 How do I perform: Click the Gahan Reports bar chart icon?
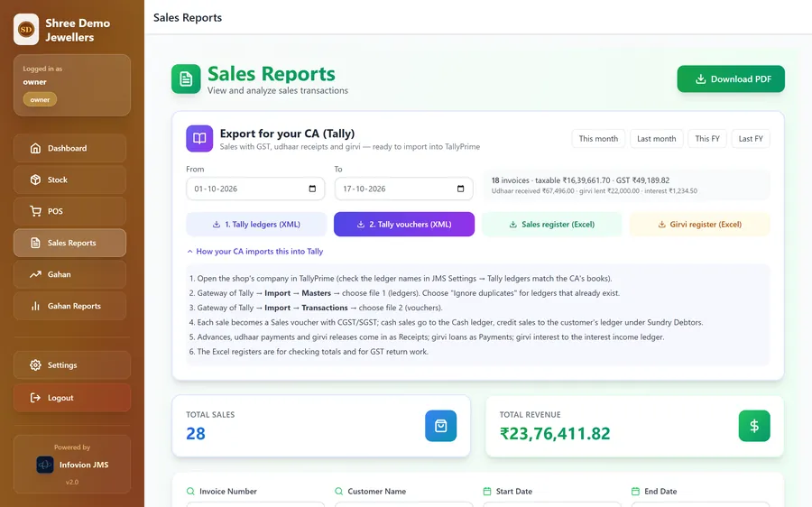point(35,306)
